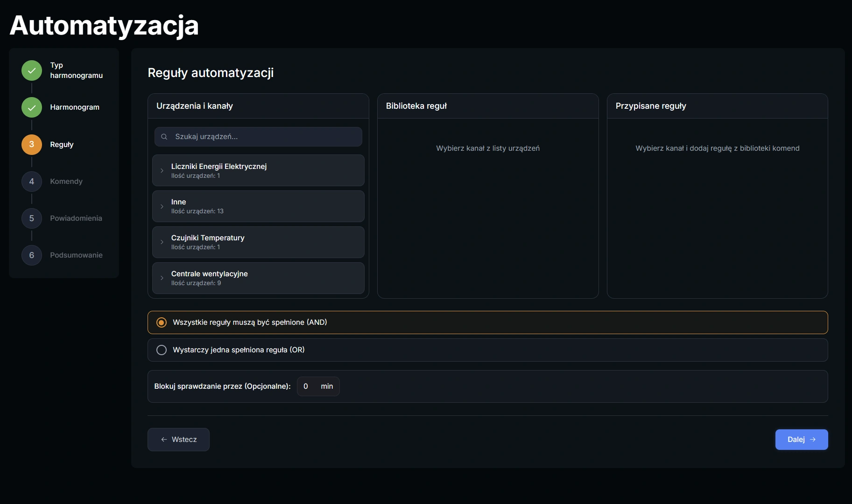Click 'Blokuj sprawdzanie przez (Opcjonalne)' label
The width and height of the screenshot is (852, 504).
pyautogui.click(x=223, y=386)
